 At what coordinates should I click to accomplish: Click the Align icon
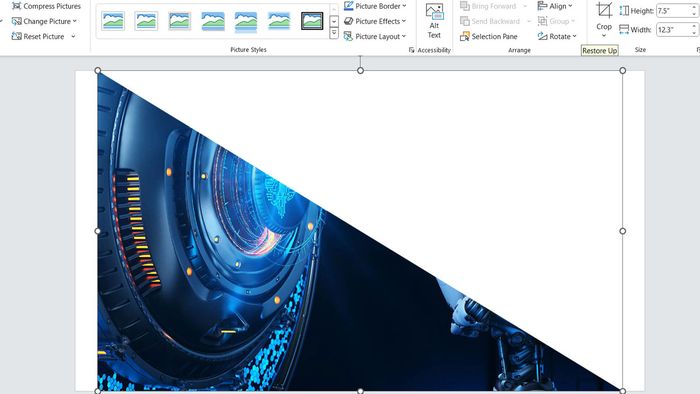tap(542, 6)
